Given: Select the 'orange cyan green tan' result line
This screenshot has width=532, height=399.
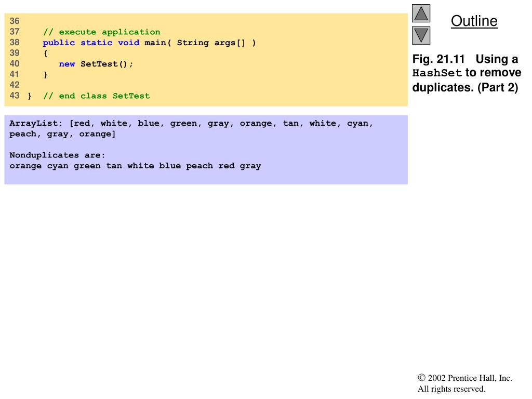Looking at the screenshot, I should (x=135, y=166).
